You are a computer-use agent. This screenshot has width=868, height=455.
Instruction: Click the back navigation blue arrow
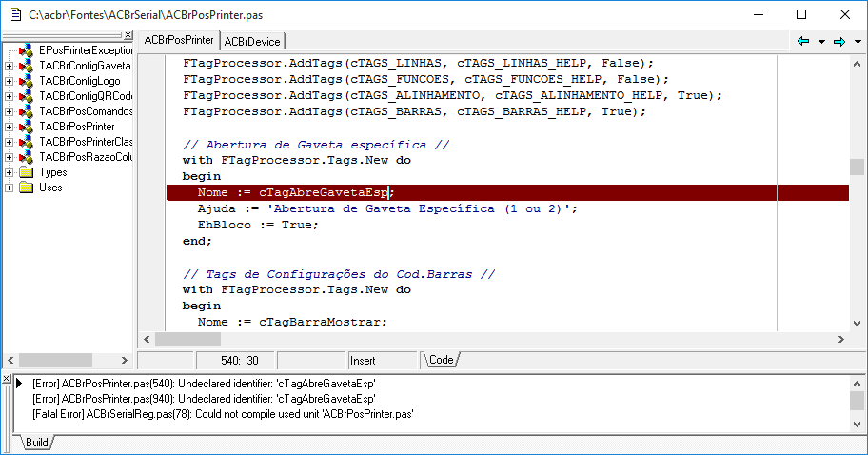[x=803, y=42]
